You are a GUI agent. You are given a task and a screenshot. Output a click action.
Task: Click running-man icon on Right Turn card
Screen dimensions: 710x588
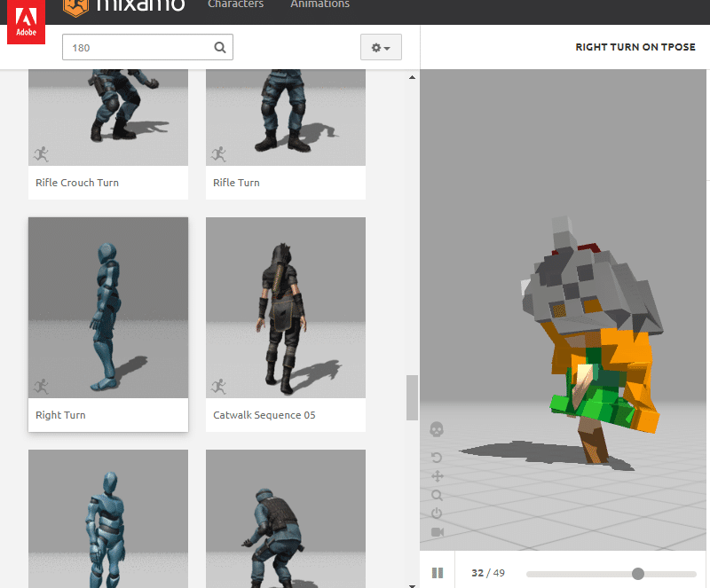[x=41, y=386]
